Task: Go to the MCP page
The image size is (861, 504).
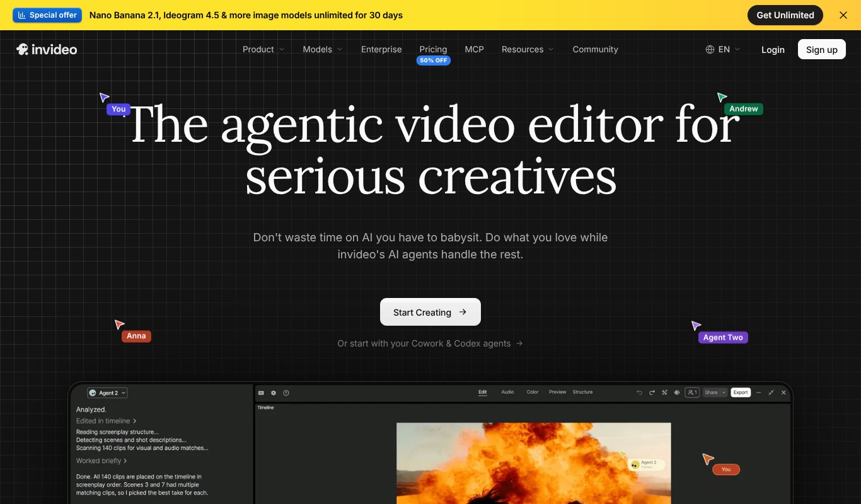Action: tap(475, 49)
